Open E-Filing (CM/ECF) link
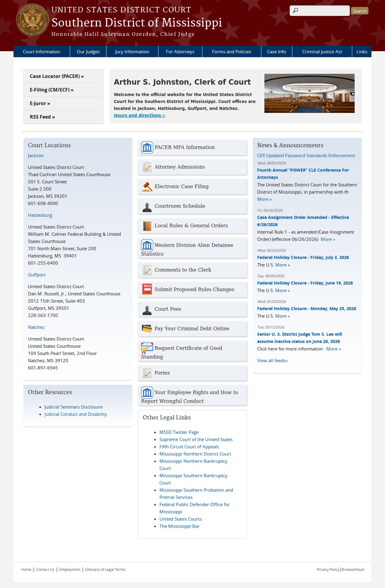The image size is (385, 588). (63, 90)
